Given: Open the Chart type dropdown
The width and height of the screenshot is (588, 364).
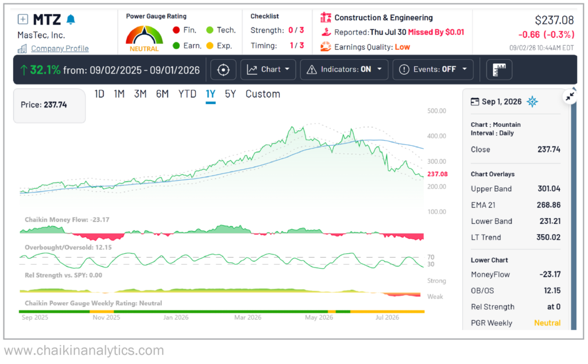Looking at the screenshot, I should [268, 69].
